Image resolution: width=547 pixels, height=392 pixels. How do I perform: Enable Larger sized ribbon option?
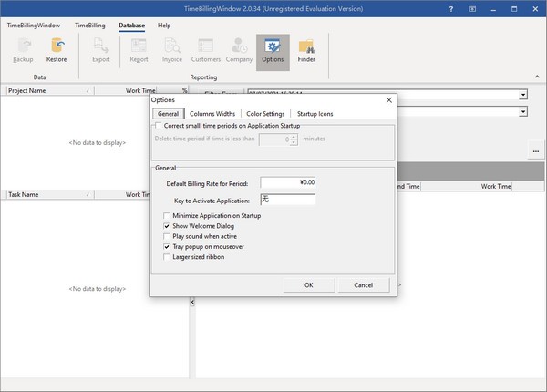[x=166, y=257]
